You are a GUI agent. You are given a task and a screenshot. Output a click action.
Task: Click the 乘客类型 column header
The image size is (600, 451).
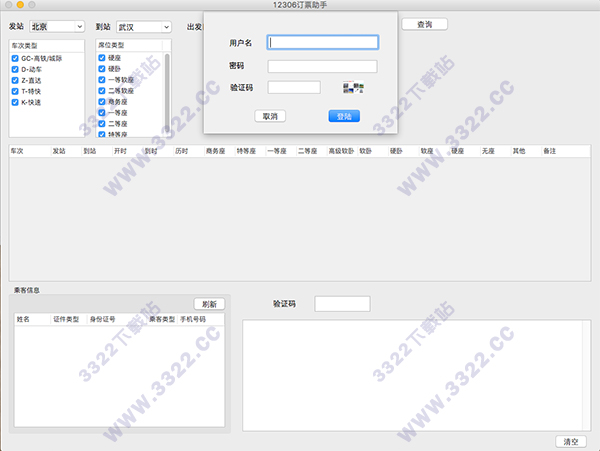[x=162, y=319]
